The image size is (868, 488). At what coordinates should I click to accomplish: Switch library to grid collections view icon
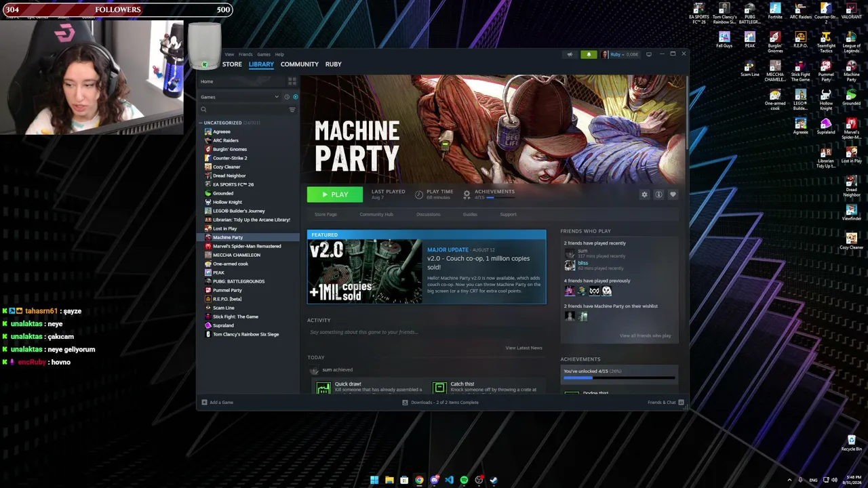tap(292, 81)
